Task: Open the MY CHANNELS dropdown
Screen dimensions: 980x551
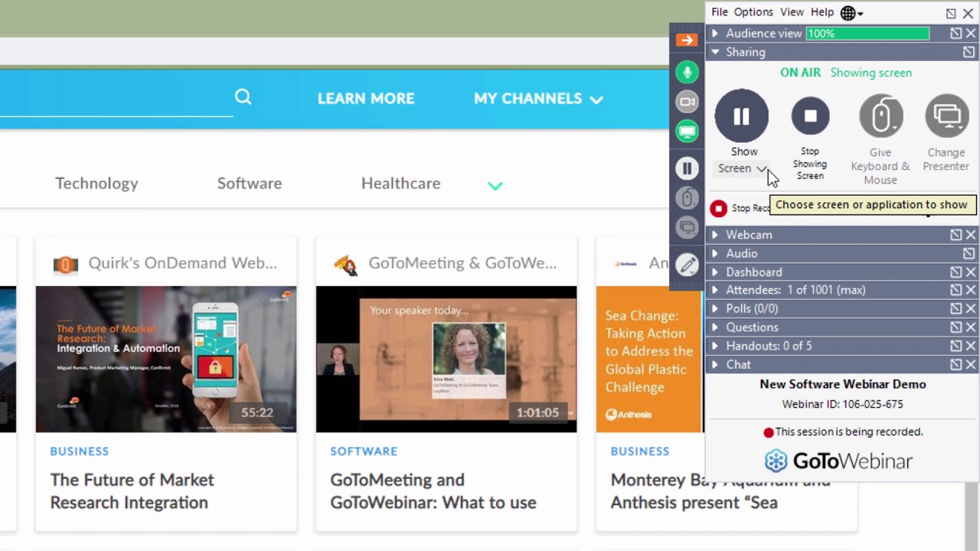Action: [538, 99]
